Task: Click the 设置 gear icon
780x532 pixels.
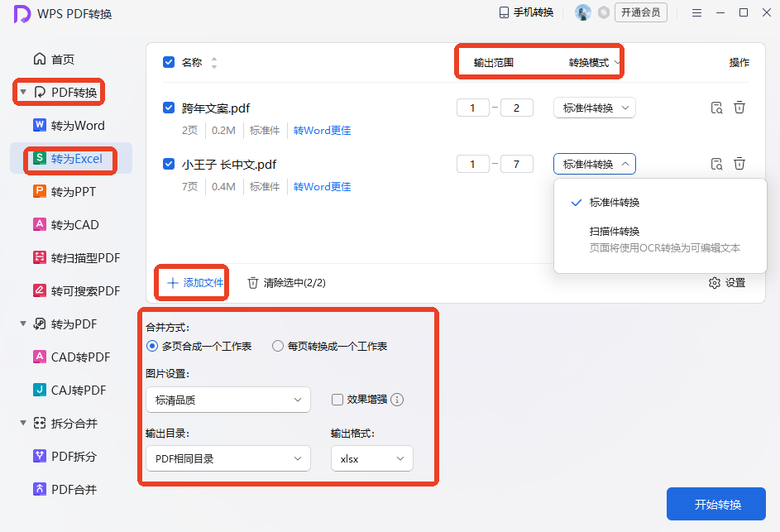Action: tap(715, 283)
